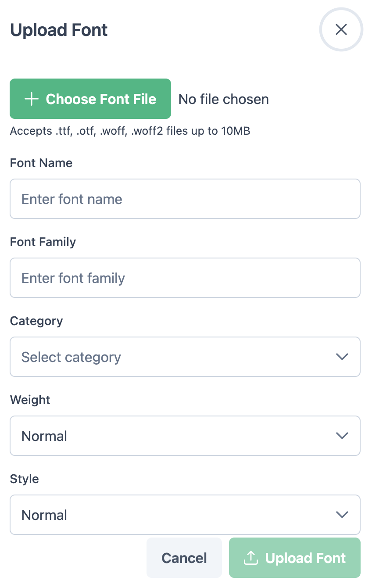Screen dimensions: 372x588
Task: Click the Font Family label
Action: click(43, 242)
